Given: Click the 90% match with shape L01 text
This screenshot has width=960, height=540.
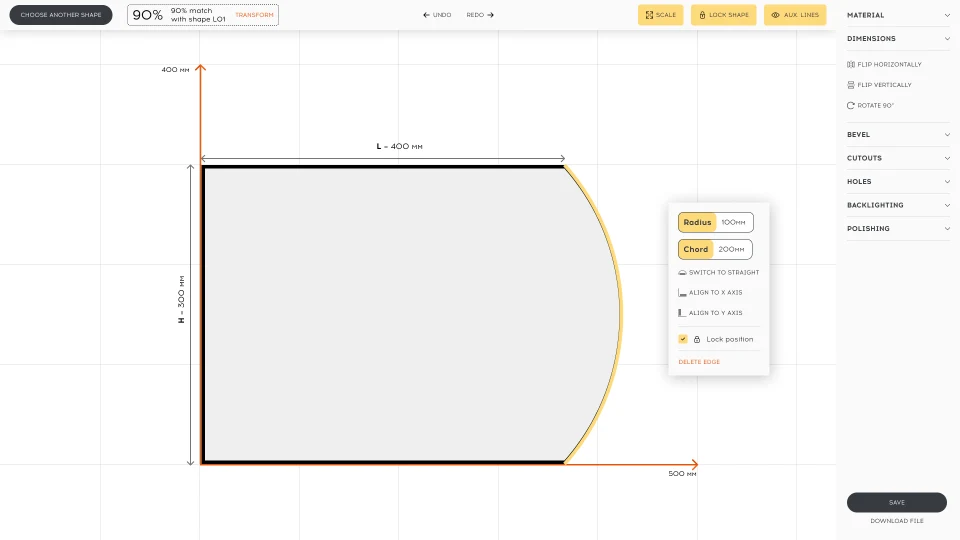Looking at the screenshot, I should (x=198, y=15).
